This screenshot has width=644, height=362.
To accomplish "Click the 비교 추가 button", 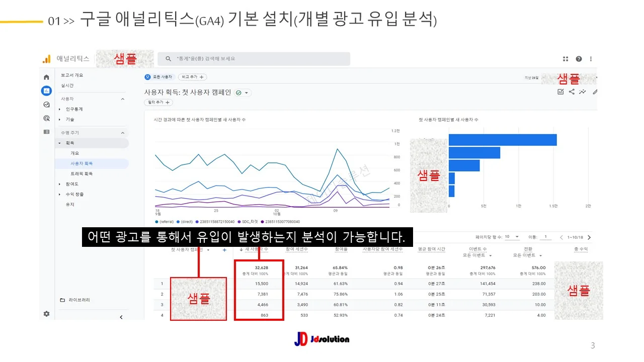I will tap(192, 77).
